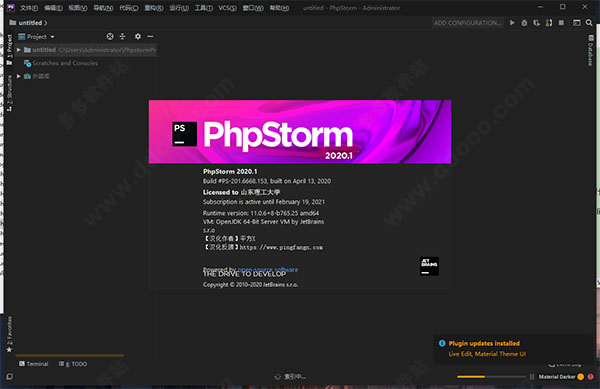Open the Project panel gear settings

click(138, 36)
